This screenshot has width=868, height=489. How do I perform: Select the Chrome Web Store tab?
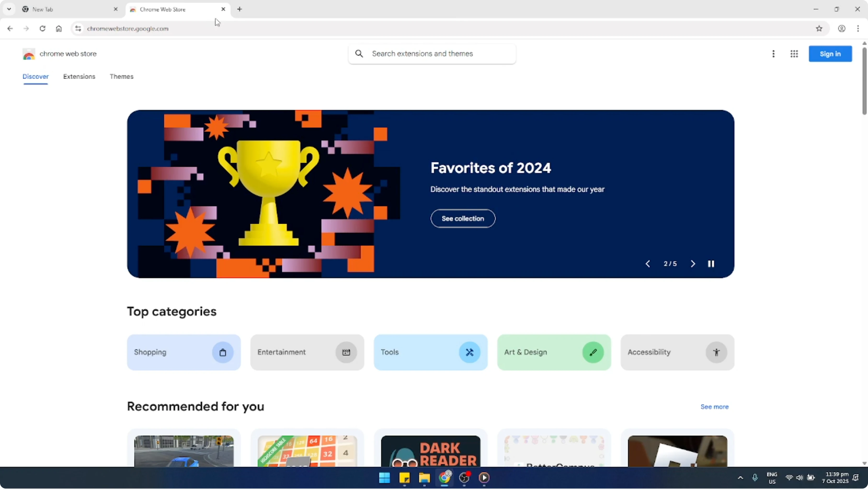click(x=178, y=9)
